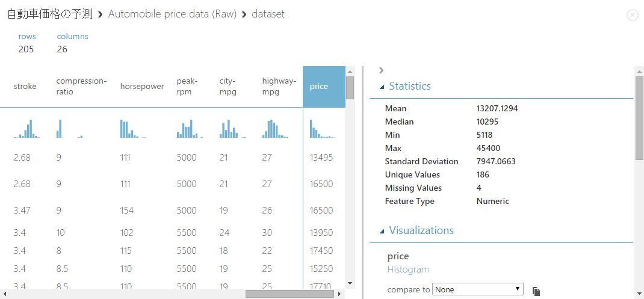
Task: Click table vertical scrollbar down arrow
Action: coord(349,282)
